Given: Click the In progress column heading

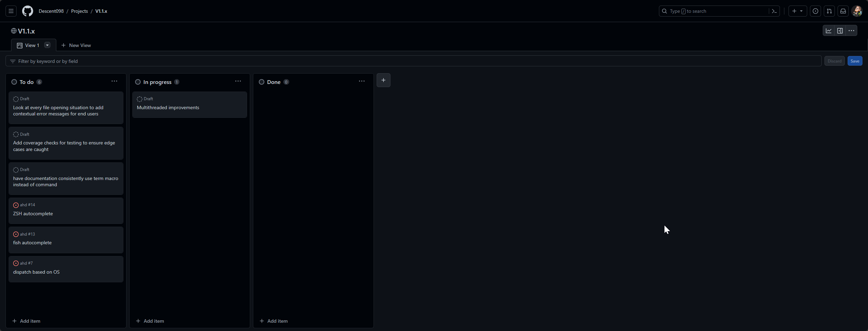Looking at the screenshot, I should coord(157,82).
